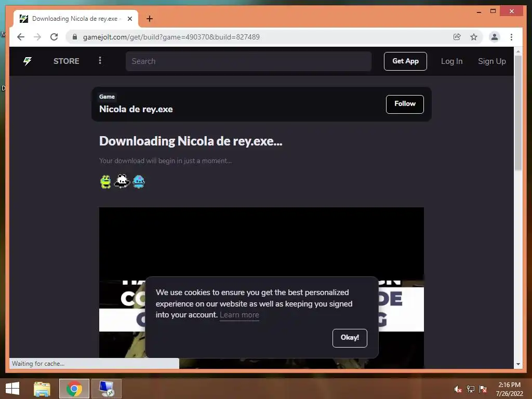
Task: Go back with the browser back arrow
Action: pyautogui.click(x=21, y=37)
